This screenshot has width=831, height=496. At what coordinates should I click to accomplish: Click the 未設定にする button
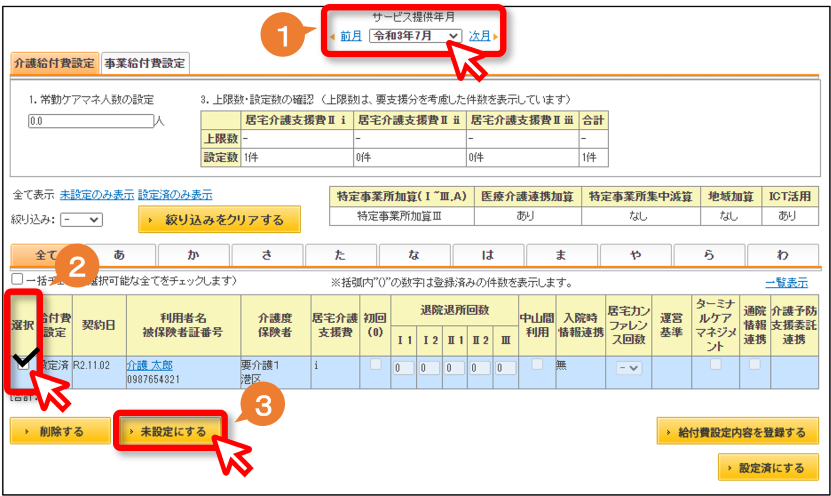click(x=171, y=431)
